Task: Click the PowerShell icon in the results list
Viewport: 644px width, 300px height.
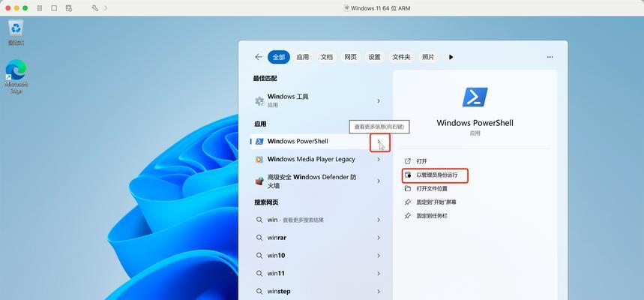Action: pos(259,141)
